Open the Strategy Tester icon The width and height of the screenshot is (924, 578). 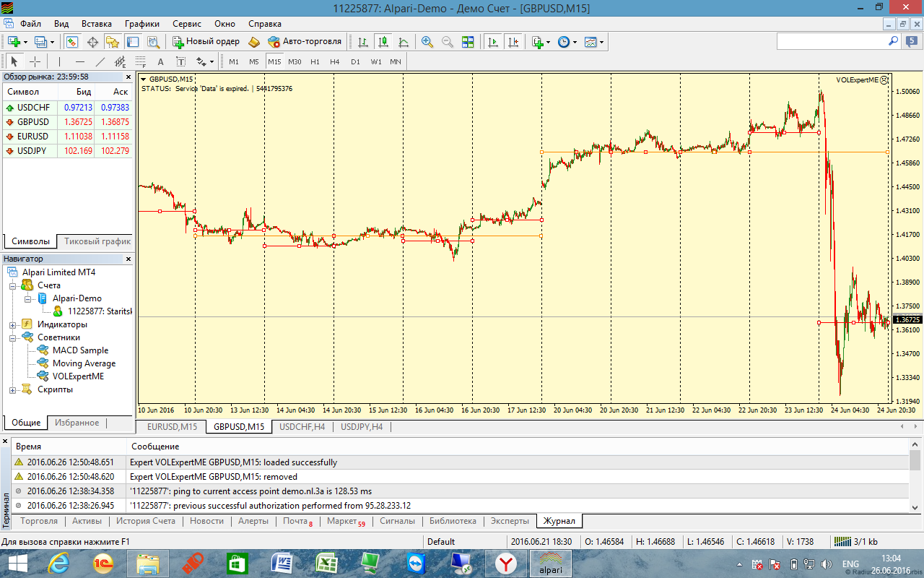click(x=153, y=42)
